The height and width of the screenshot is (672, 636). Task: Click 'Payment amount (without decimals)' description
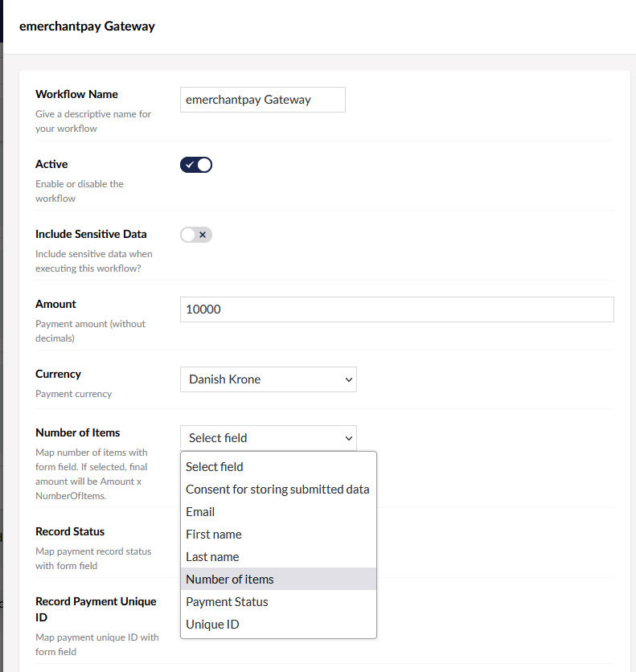click(x=90, y=331)
